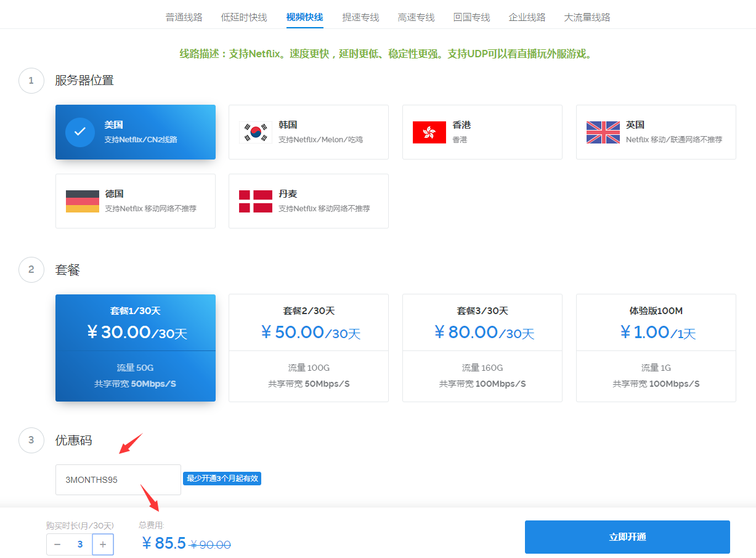
Task: Click the Denmark flag icon
Action: [256, 201]
